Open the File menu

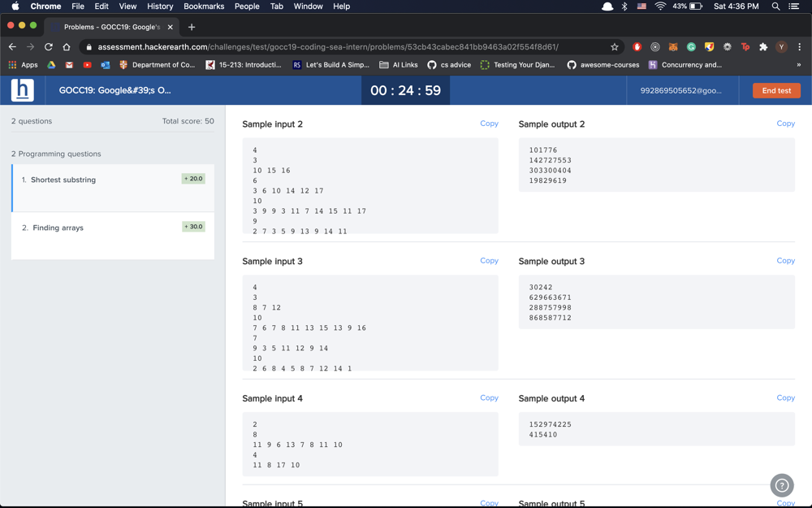click(x=78, y=7)
